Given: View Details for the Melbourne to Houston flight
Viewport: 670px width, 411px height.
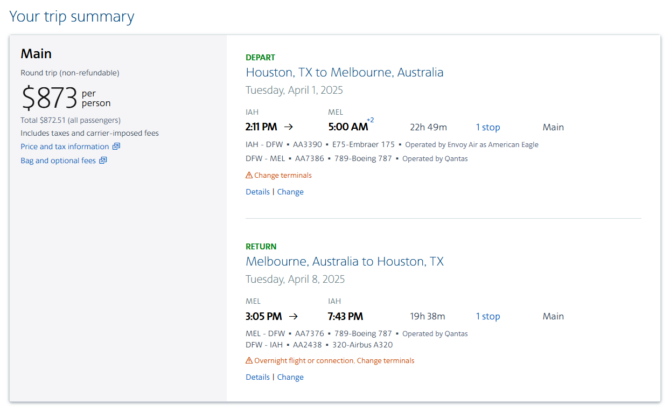Looking at the screenshot, I should tap(257, 377).
